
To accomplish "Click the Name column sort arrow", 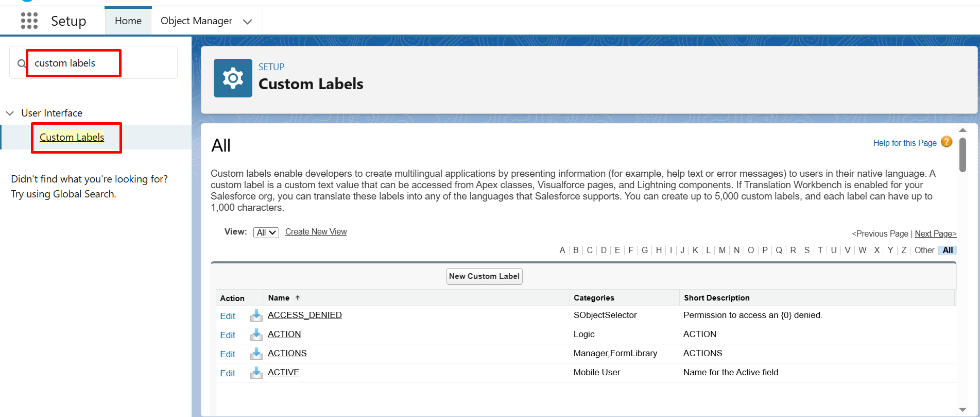I will pyautogui.click(x=298, y=297).
